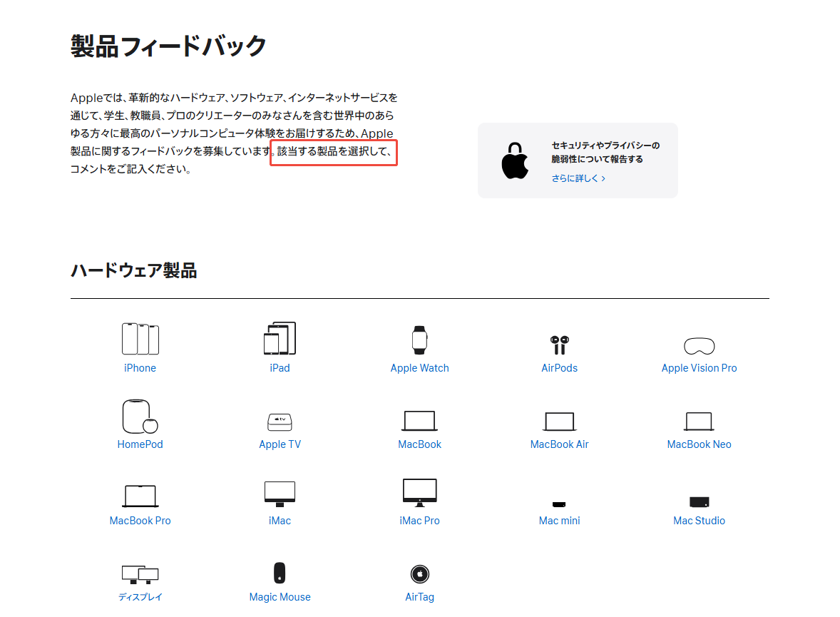Open the Apple TV text link
840x617 pixels.
coord(280,444)
